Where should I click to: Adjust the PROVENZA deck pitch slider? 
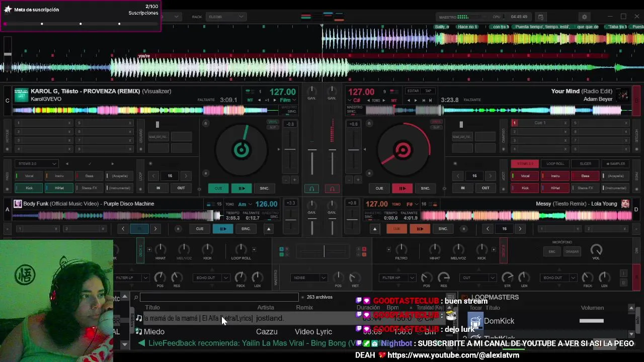pyautogui.click(x=290, y=149)
